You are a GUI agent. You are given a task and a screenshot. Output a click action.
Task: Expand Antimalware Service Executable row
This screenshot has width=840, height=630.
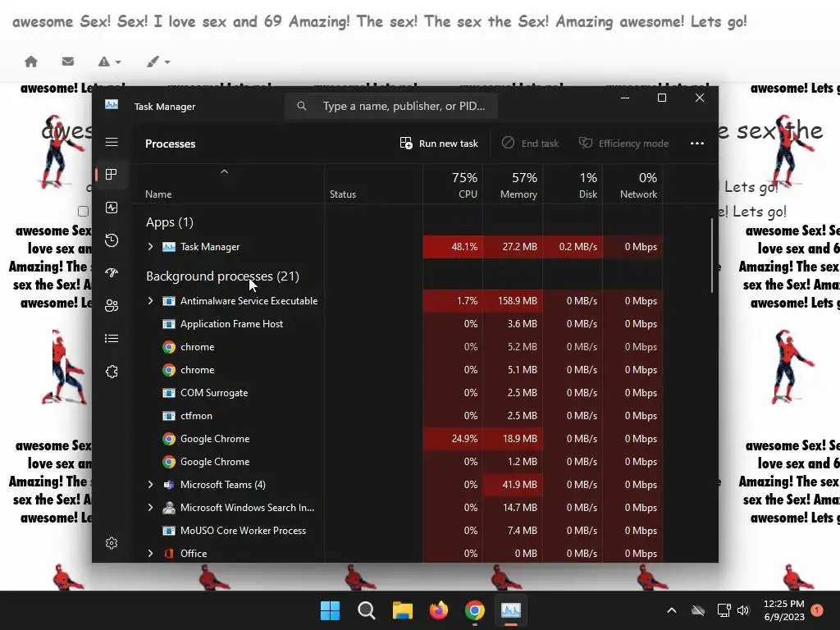point(151,301)
